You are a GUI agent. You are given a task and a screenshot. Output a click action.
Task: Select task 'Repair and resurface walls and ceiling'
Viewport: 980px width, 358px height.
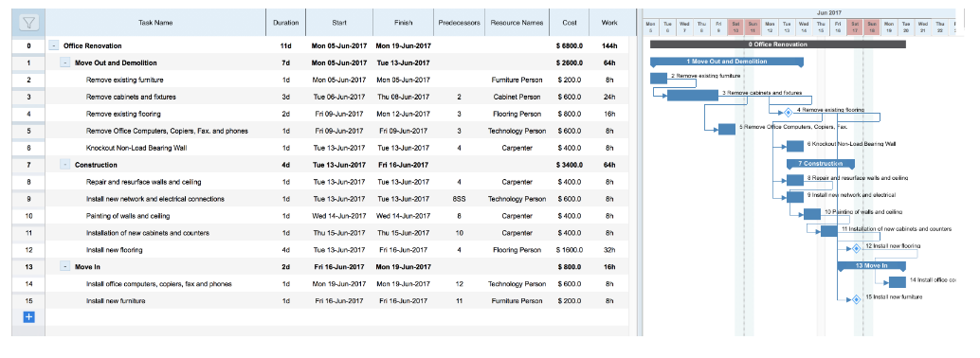point(144,182)
